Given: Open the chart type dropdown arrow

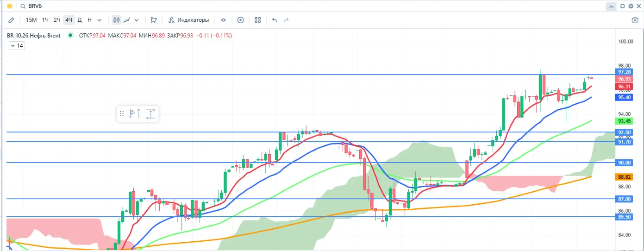Looking at the screenshot, I should coord(137,20).
